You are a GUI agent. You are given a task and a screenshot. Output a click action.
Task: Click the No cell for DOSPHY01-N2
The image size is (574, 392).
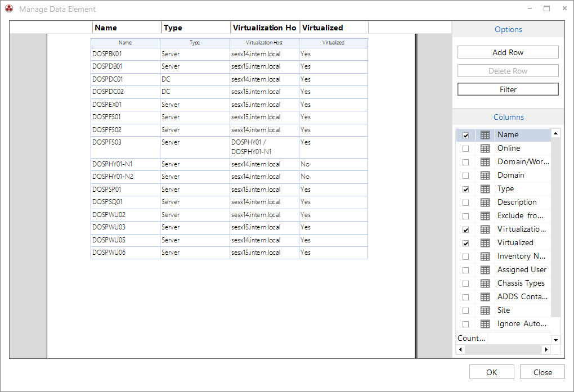tap(333, 177)
